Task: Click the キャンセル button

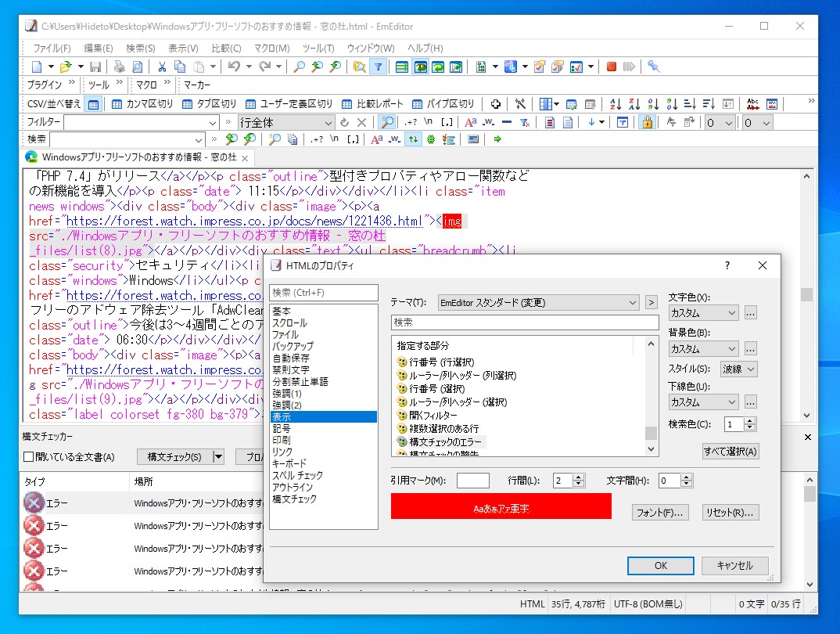Action: [x=734, y=565]
